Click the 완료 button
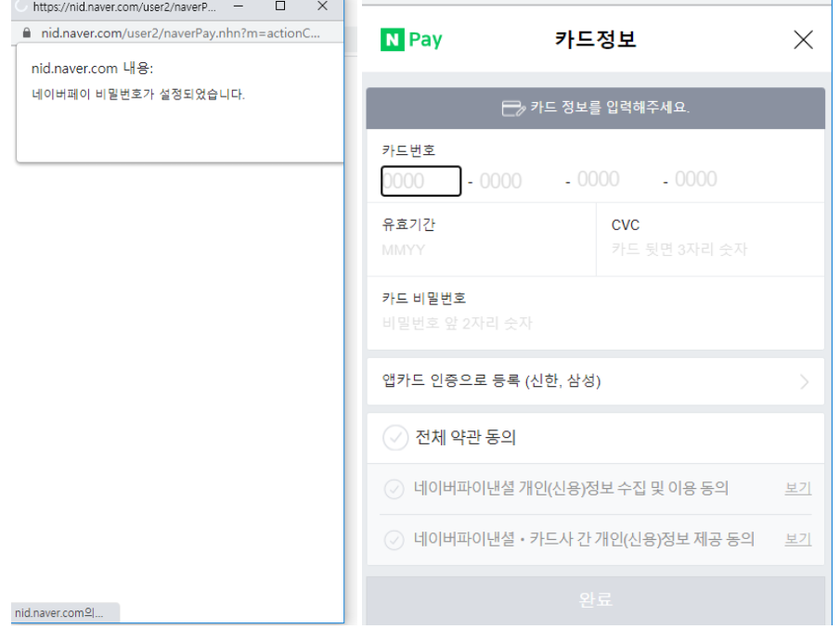Screen dimensions: 840x629 pos(595,599)
